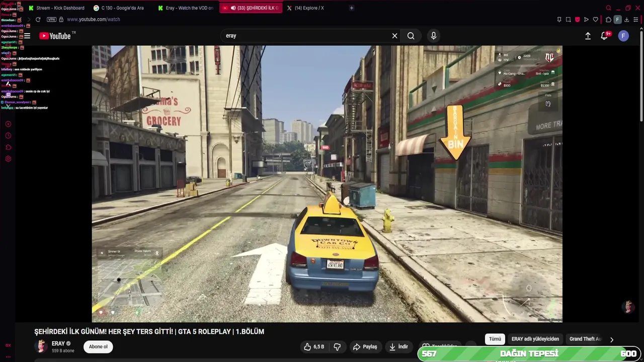This screenshot has height=362, width=644.
Task: Open sidebar settings gear icon
Action: tap(8, 159)
